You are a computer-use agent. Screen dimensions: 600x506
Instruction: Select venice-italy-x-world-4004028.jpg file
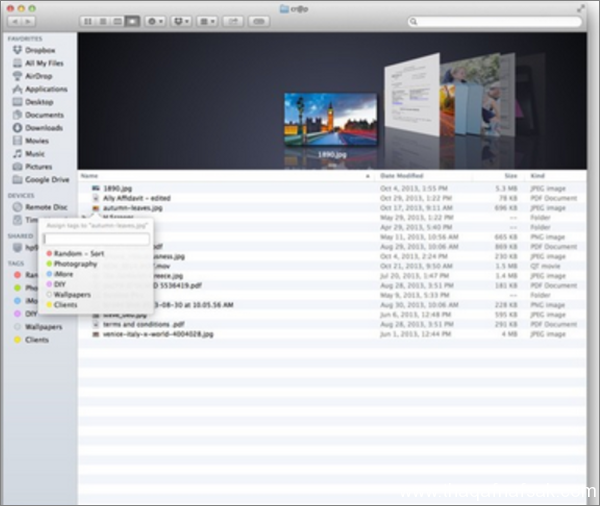coord(332,334)
